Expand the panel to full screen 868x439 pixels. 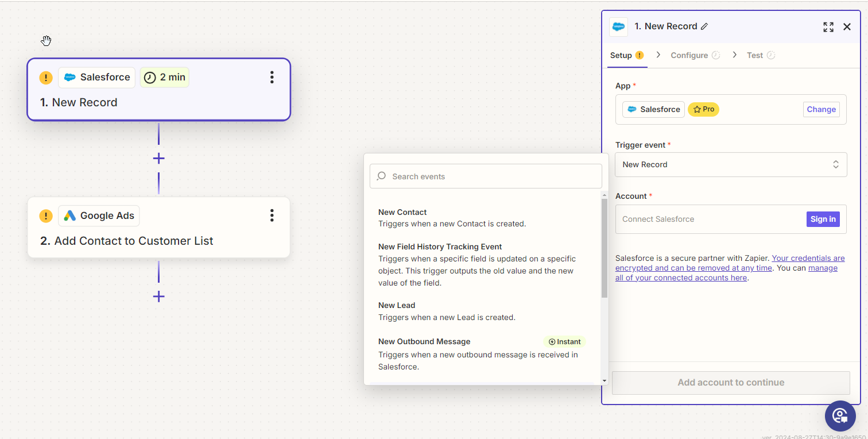pos(828,27)
